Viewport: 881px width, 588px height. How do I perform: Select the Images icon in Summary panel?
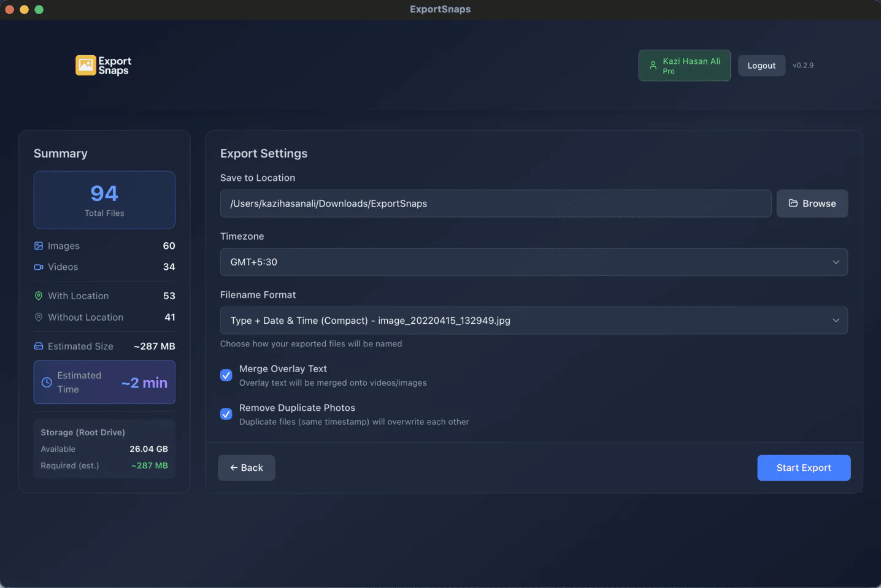pyautogui.click(x=37, y=245)
